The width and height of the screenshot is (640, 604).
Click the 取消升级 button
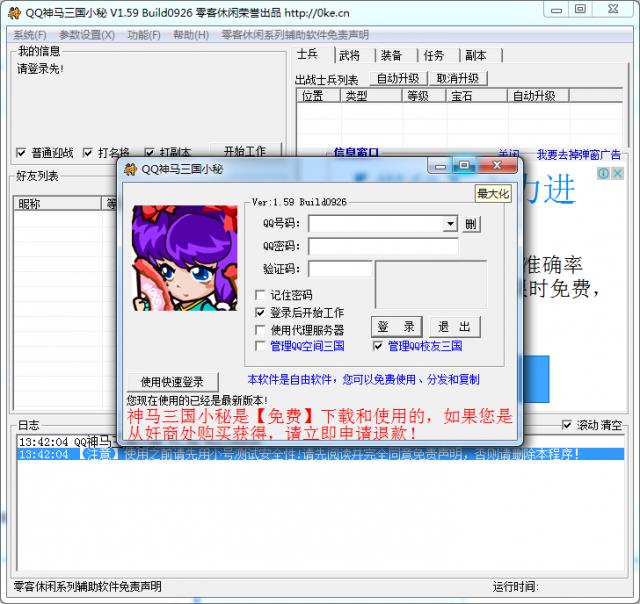tap(458, 78)
